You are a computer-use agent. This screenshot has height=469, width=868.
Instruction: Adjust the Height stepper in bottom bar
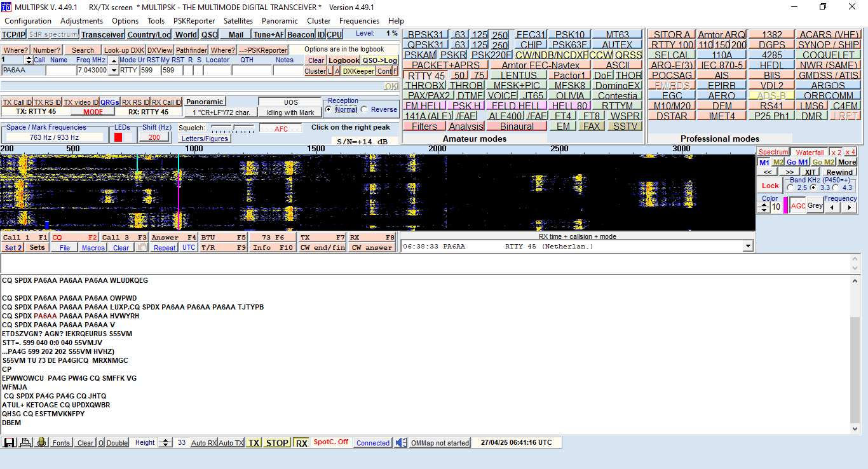click(x=165, y=442)
